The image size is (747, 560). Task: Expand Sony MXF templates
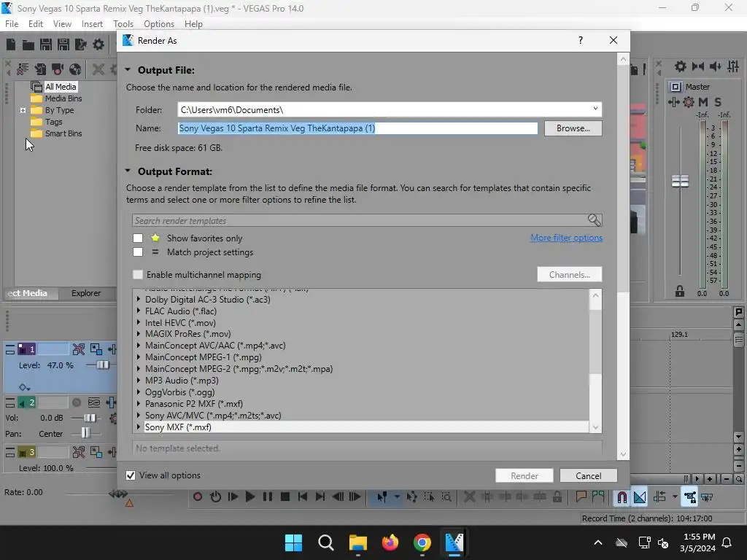tap(139, 427)
